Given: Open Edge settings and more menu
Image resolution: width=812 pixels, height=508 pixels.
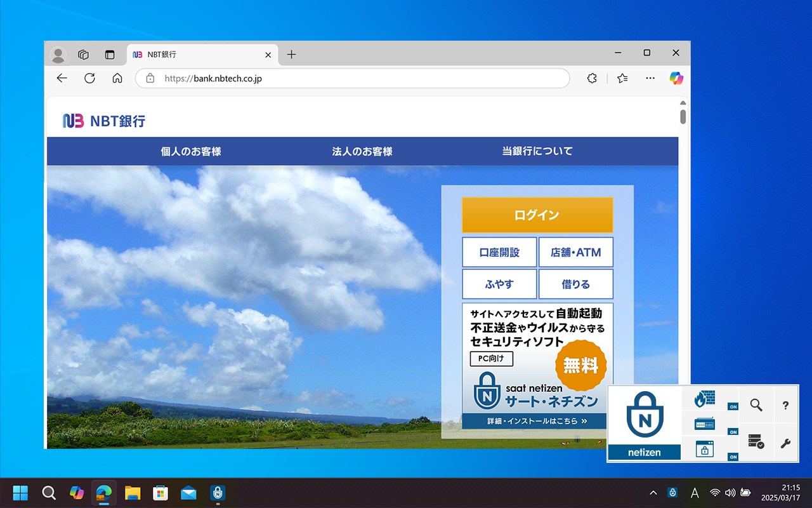Looking at the screenshot, I should [650, 78].
